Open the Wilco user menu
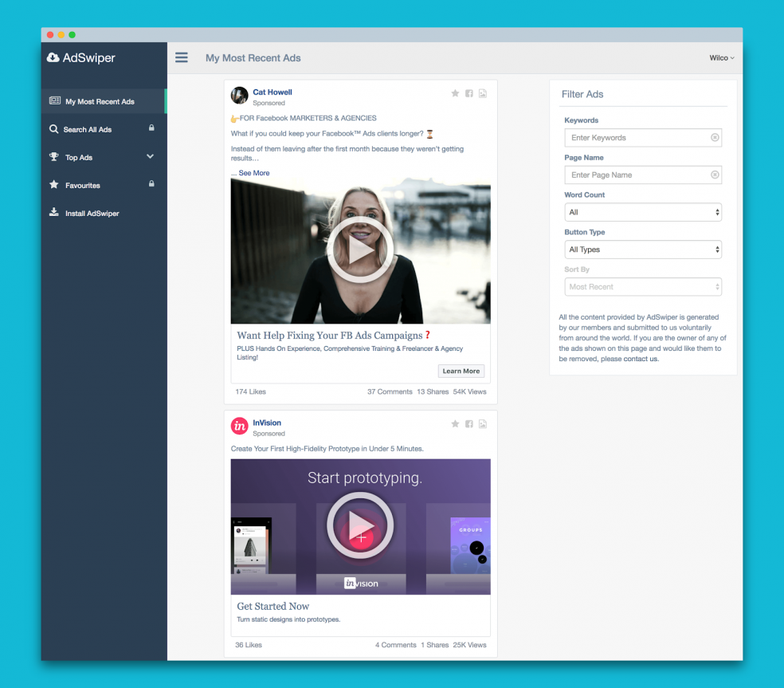 pyautogui.click(x=722, y=58)
